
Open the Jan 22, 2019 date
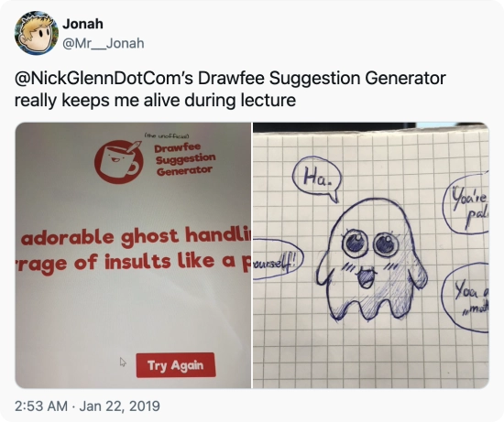(119, 406)
